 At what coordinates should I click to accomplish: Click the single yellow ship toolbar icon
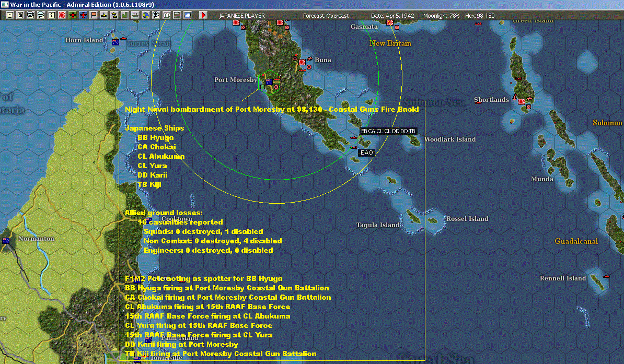click(104, 15)
